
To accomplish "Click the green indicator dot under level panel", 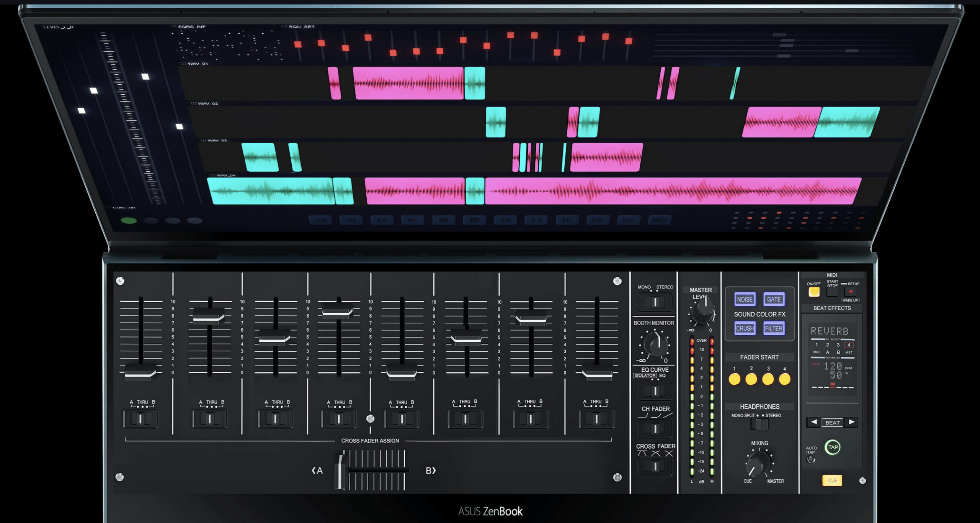I will point(129,221).
